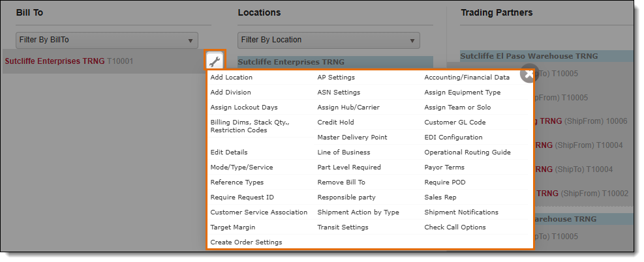
Task: Click the wrench settings icon
Action: tap(215, 61)
